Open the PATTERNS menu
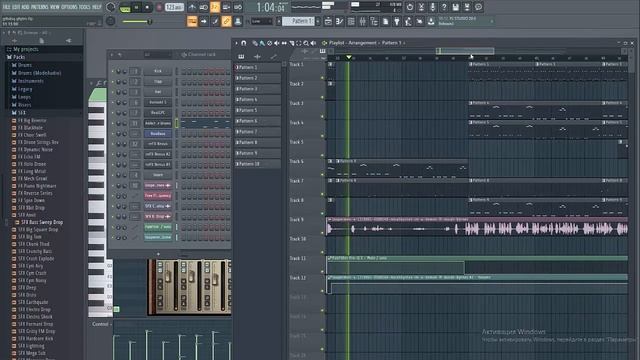Image resolution: width=640 pixels, height=360 pixels. [x=40, y=7]
